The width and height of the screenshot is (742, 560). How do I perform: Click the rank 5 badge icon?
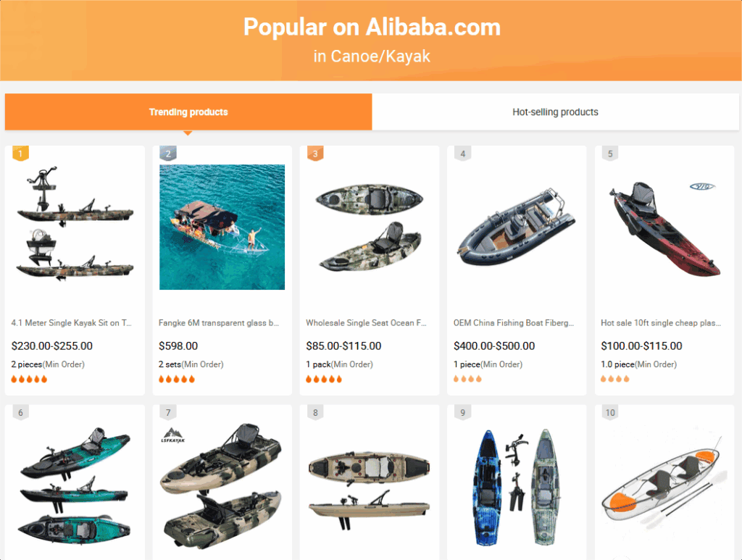point(610,154)
